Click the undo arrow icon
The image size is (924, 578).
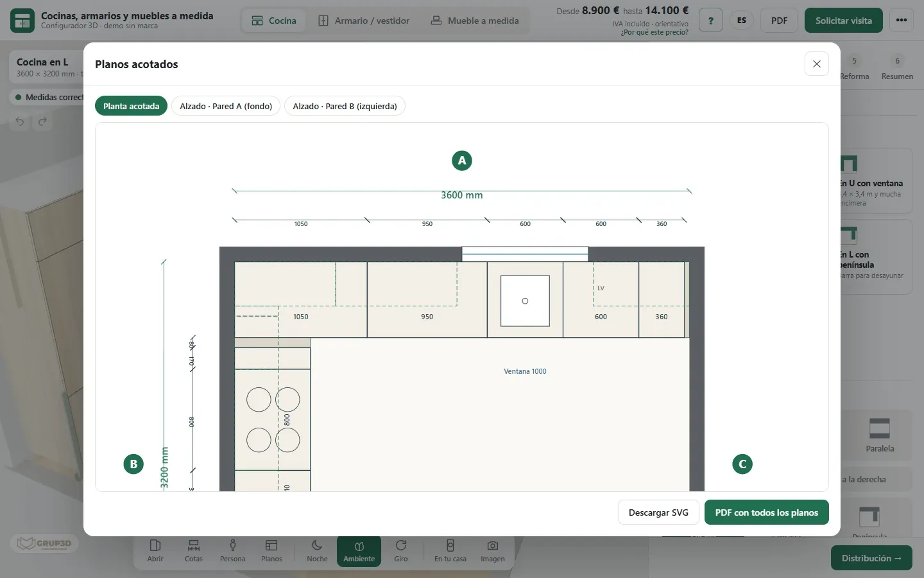tap(20, 121)
